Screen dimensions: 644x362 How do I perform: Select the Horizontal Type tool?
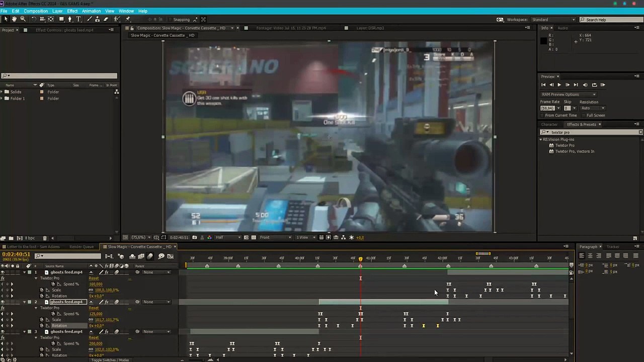click(78, 19)
